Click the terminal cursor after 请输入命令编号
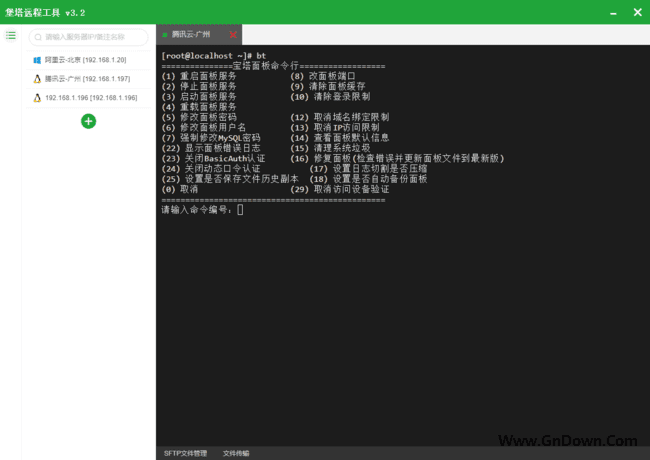Image resolution: width=650 pixels, height=460 pixels. 240,210
